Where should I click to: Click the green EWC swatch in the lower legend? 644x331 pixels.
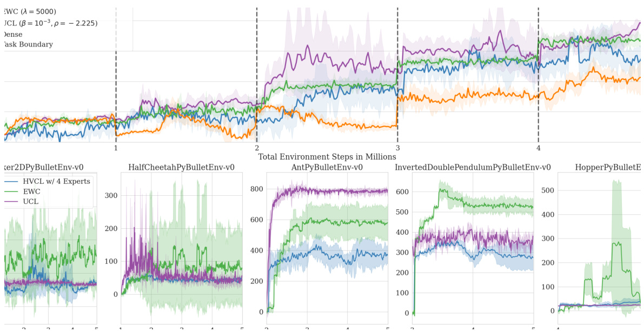pyautogui.click(x=12, y=191)
